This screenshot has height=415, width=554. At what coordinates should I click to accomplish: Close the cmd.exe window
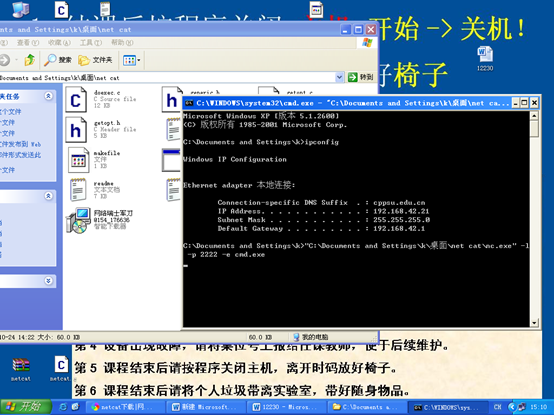point(535,103)
